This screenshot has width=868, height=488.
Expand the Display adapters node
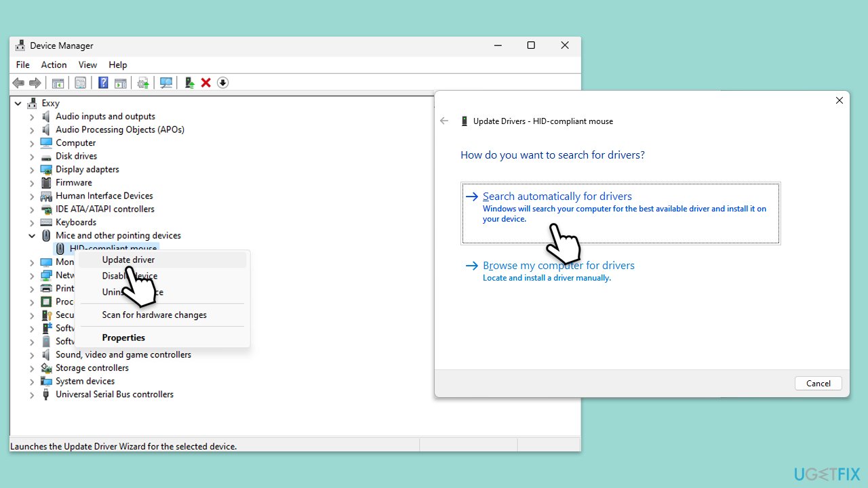coord(31,169)
